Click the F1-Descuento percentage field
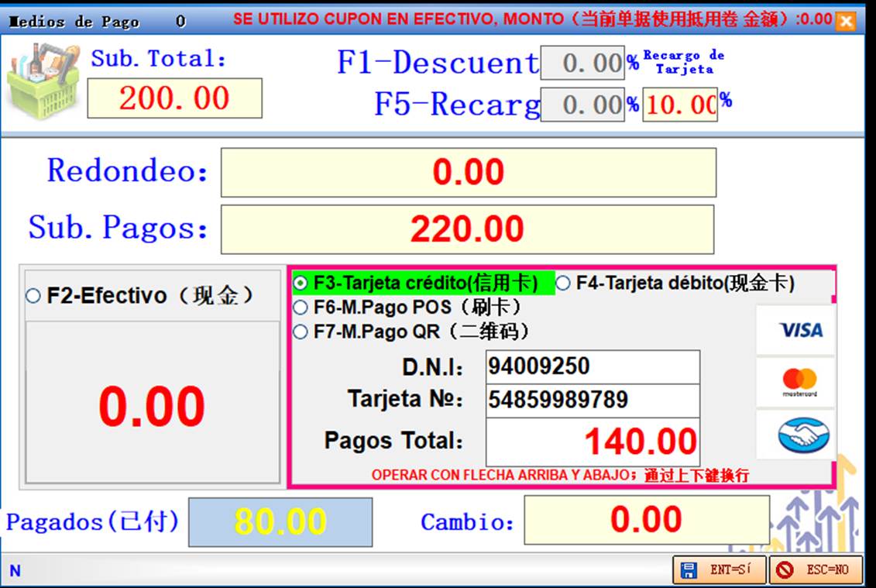Viewport: 876px width, 588px height. pos(582,64)
